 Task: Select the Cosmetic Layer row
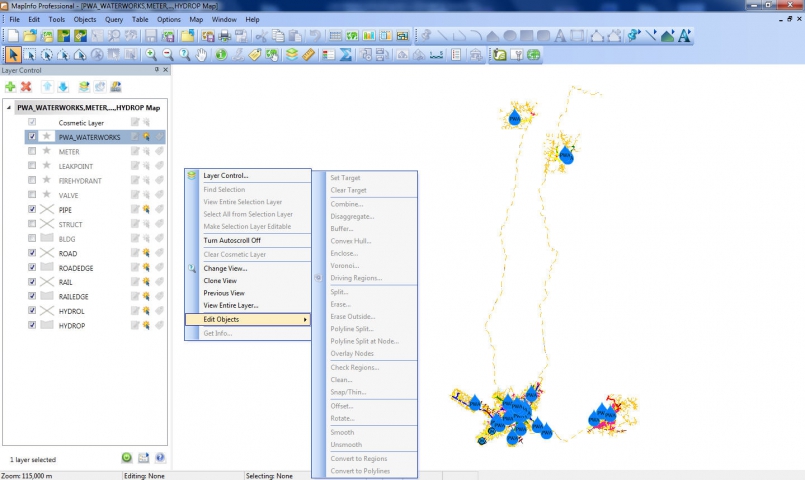(x=95, y=122)
